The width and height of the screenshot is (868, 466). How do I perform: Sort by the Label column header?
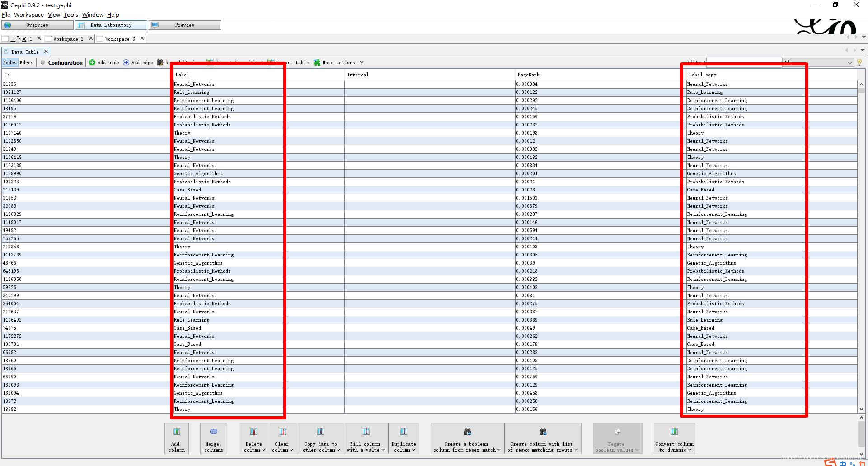tap(258, 75)
